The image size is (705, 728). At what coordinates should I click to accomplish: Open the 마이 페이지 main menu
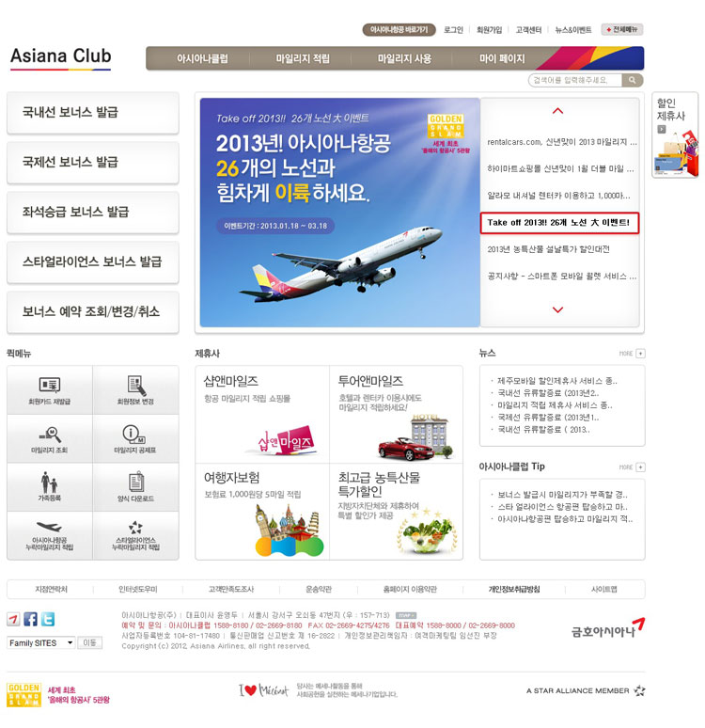(502, 58)
